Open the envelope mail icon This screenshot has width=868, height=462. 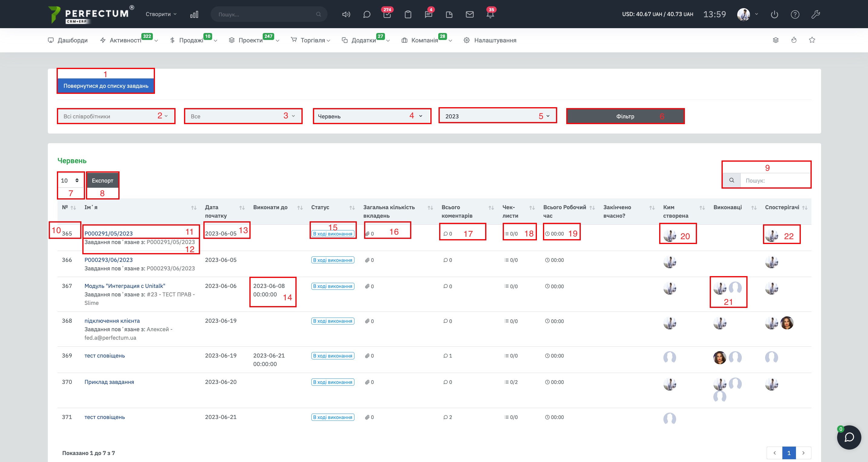pos(470,15)
